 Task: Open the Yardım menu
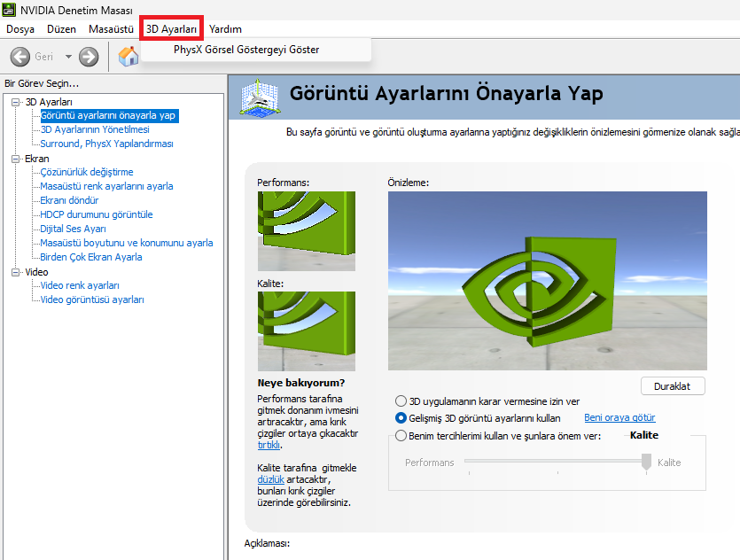[225, 29]
